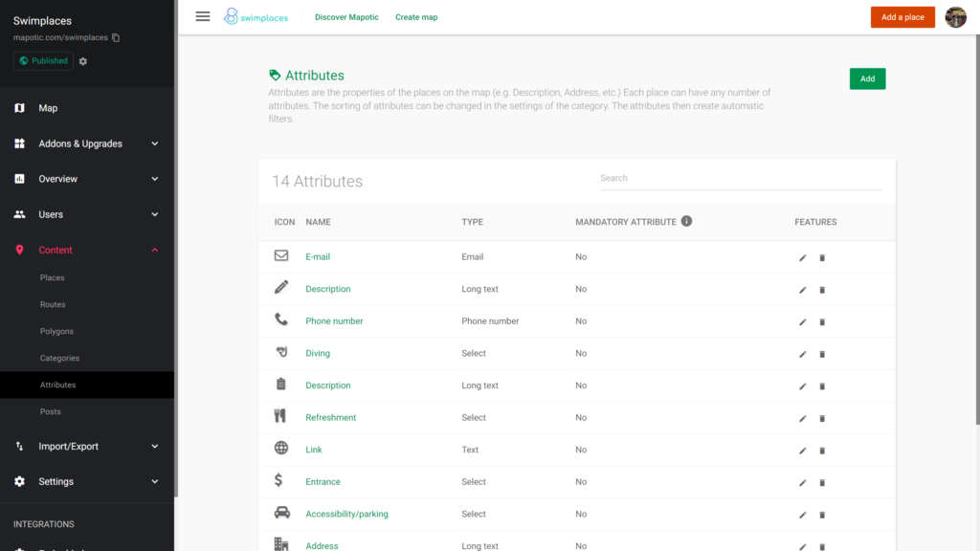Edit the Entrance attribute
Viewport: 980px width, 551px height.
click(x=803, y=483)
